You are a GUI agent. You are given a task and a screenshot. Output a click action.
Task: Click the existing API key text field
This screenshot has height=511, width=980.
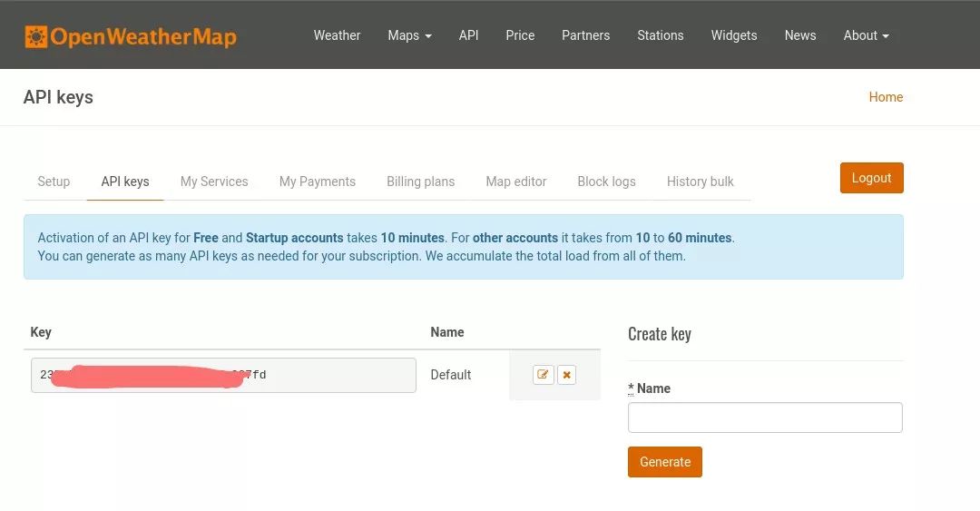(x=223, y=375)
